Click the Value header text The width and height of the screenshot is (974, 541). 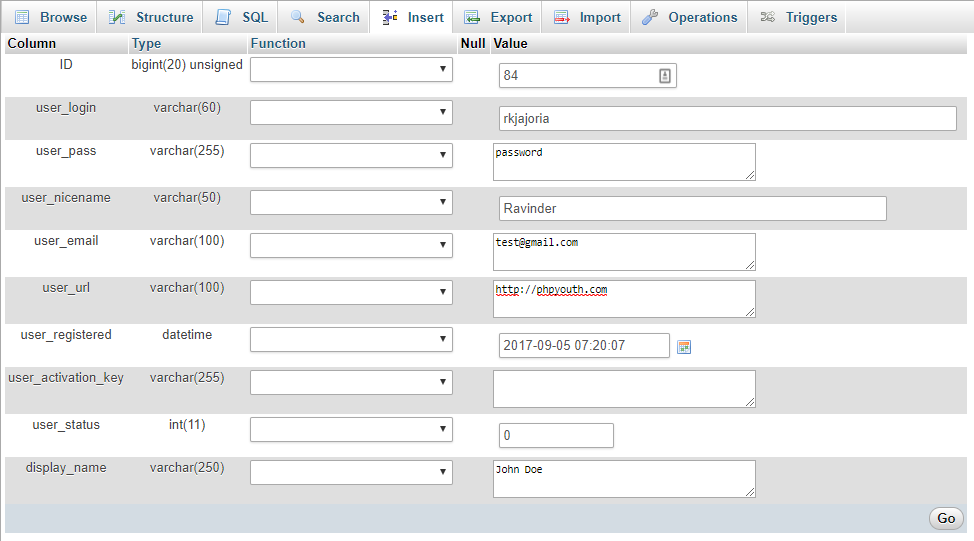pos(510,43)
